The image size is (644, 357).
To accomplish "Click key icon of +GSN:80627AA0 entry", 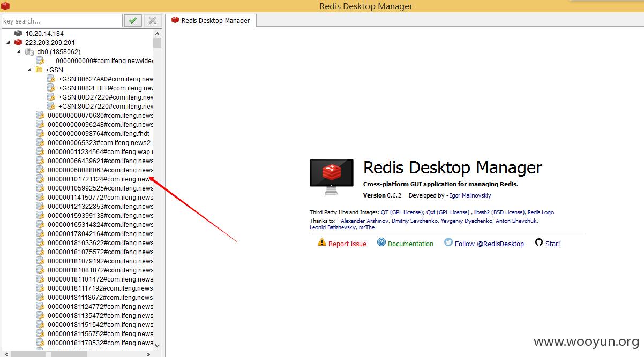I will click(51, 79).
